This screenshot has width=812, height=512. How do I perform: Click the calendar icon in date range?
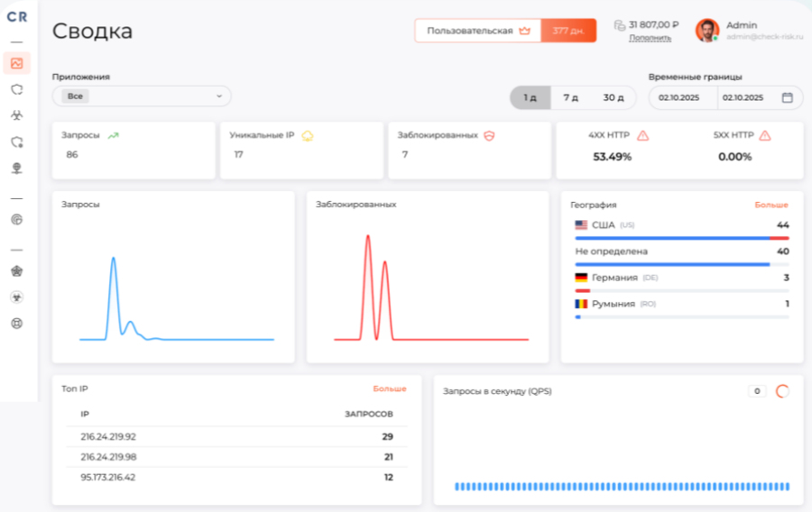pyautogui.click(x=787, y=97)
